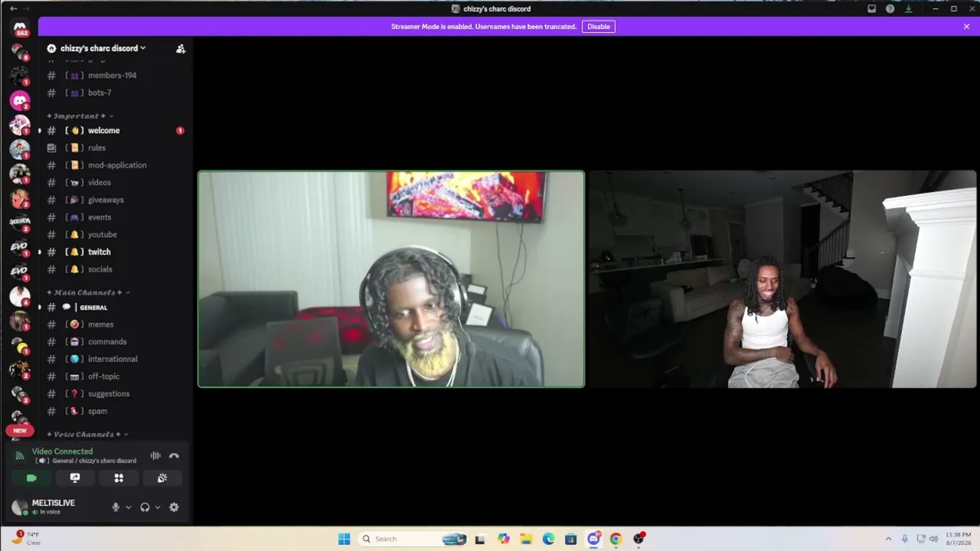Share your screen from voice panel

pyautogui.click(x=75, y=478)
